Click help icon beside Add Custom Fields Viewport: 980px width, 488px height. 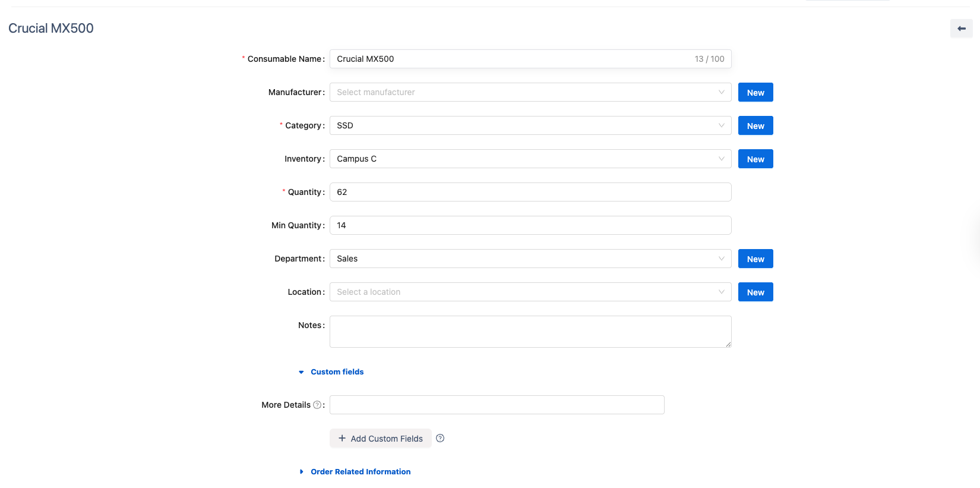coord(440,438)
